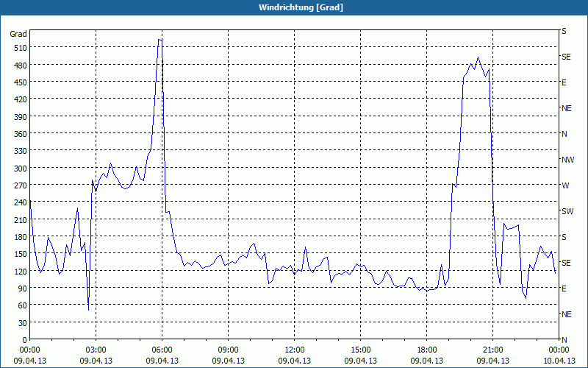Select the 480 value on the left axis
This screenshot has height=368, width=588.
(x=21, y=66)
